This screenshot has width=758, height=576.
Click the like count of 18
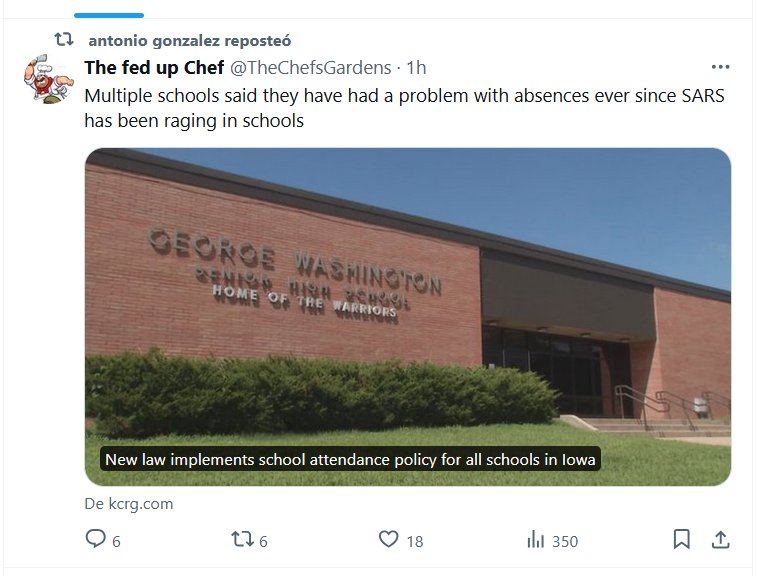[415, 541]
